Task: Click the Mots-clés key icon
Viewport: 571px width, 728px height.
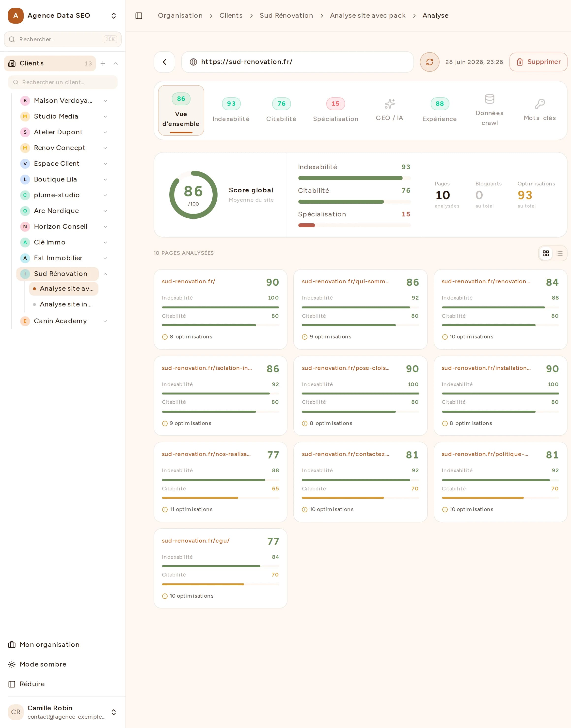Action: [x=539, y=104]
